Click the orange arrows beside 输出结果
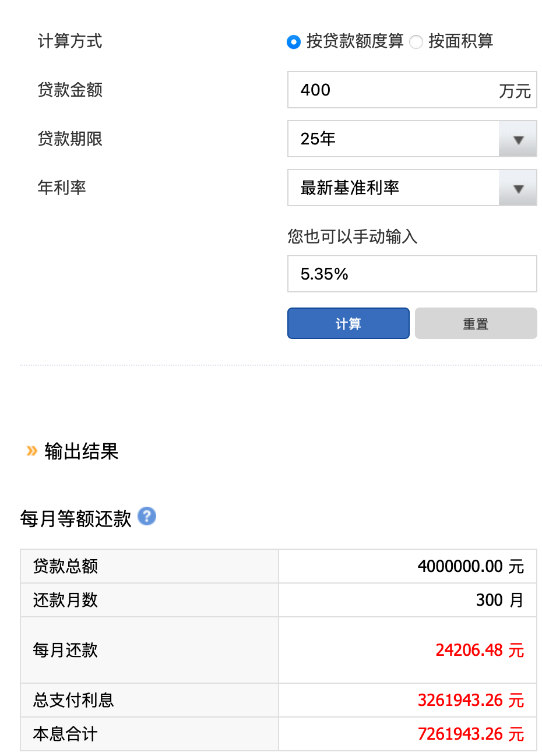542x756 pixels. coord(32,451)
